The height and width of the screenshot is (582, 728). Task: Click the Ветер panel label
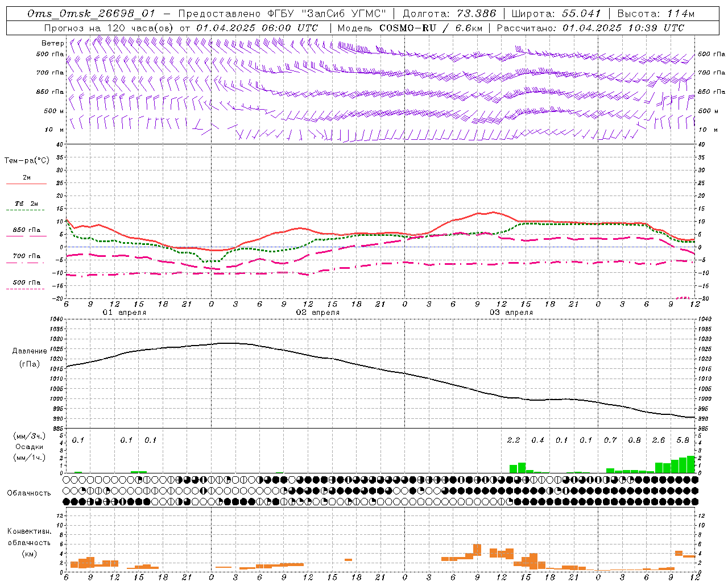pyautogui.click(x=52, y=43)
